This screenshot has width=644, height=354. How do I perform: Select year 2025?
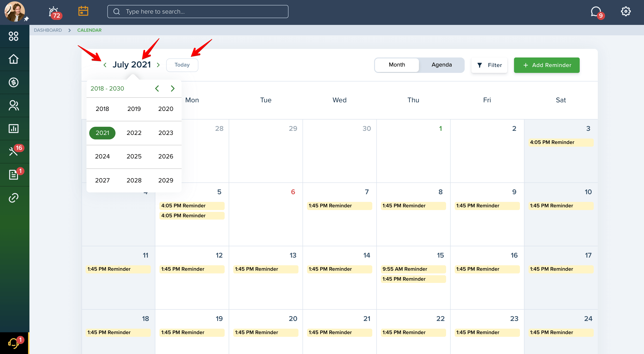coord(134,156)
